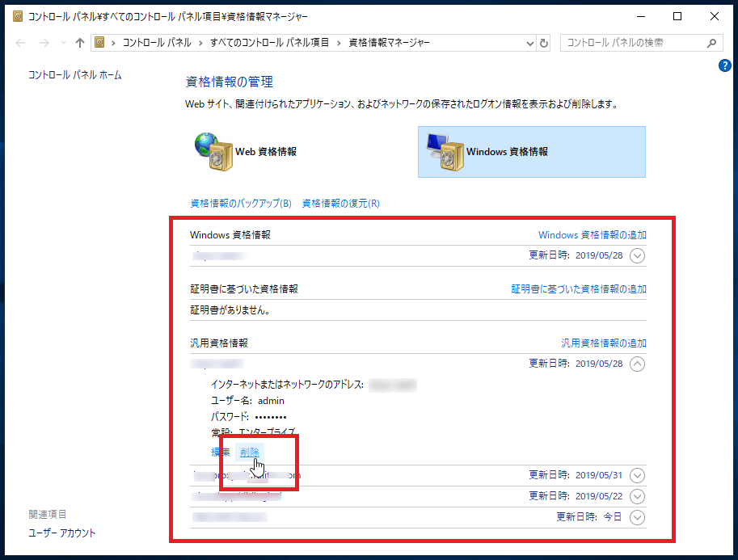Open Windows 資格情報の追加 link
Viewport: 738px width, 560px height.
point(592,235)
